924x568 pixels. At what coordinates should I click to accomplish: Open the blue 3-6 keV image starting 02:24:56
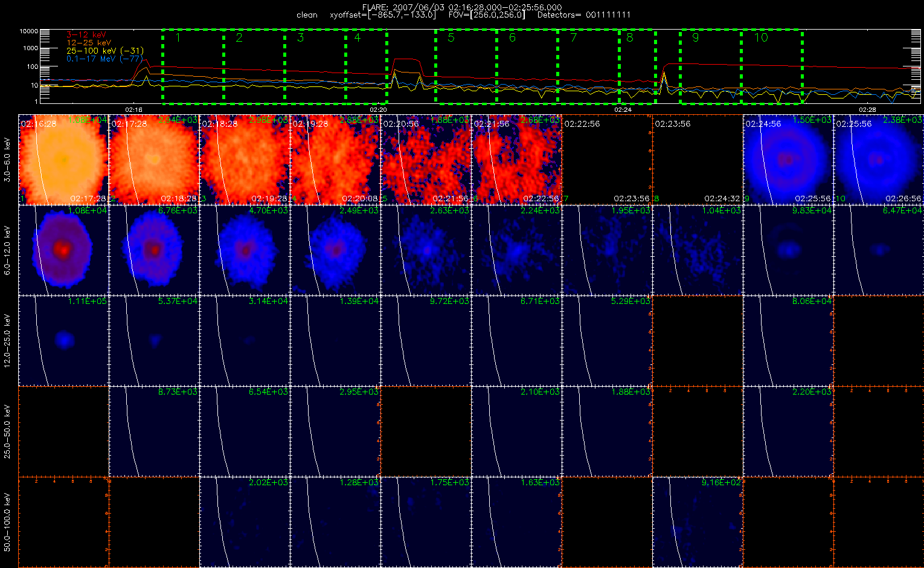(788, 159)
